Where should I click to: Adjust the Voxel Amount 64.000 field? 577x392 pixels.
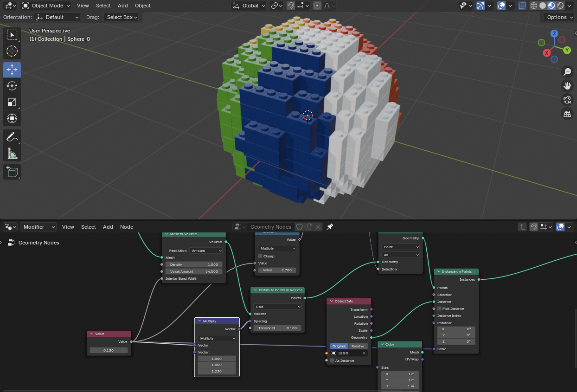point(194,271)
